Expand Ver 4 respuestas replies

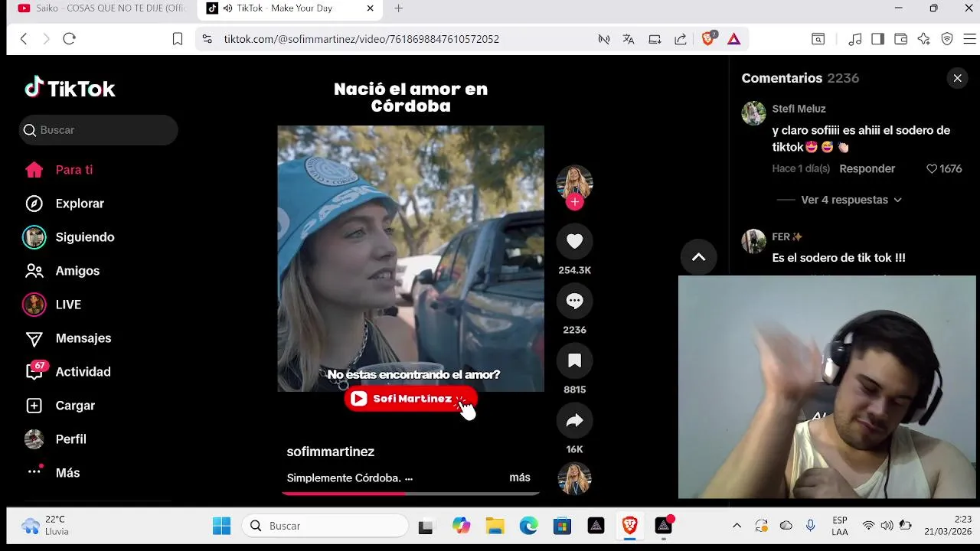click(x=851, y=200)
